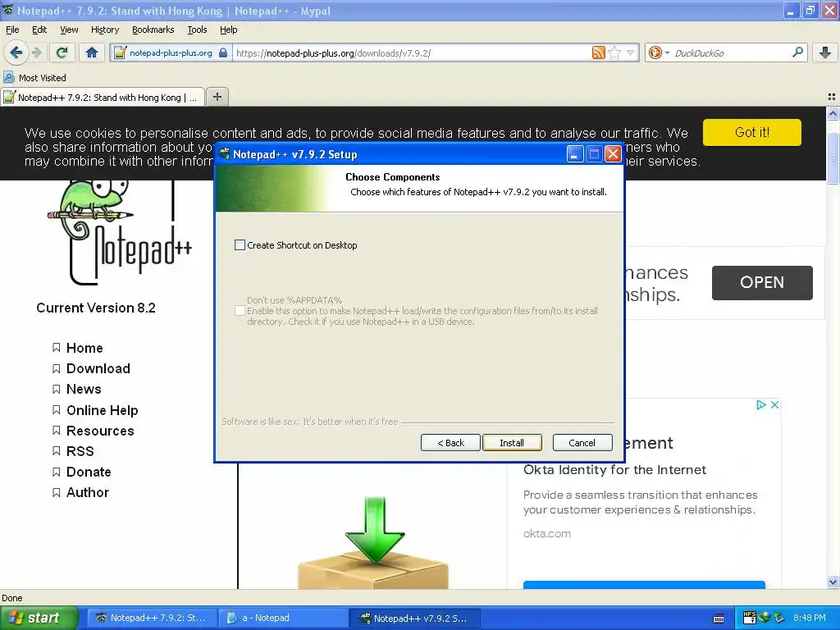
Task: Open the Author sidebar link
Action: pyautogui.click(x=87, y=492)
